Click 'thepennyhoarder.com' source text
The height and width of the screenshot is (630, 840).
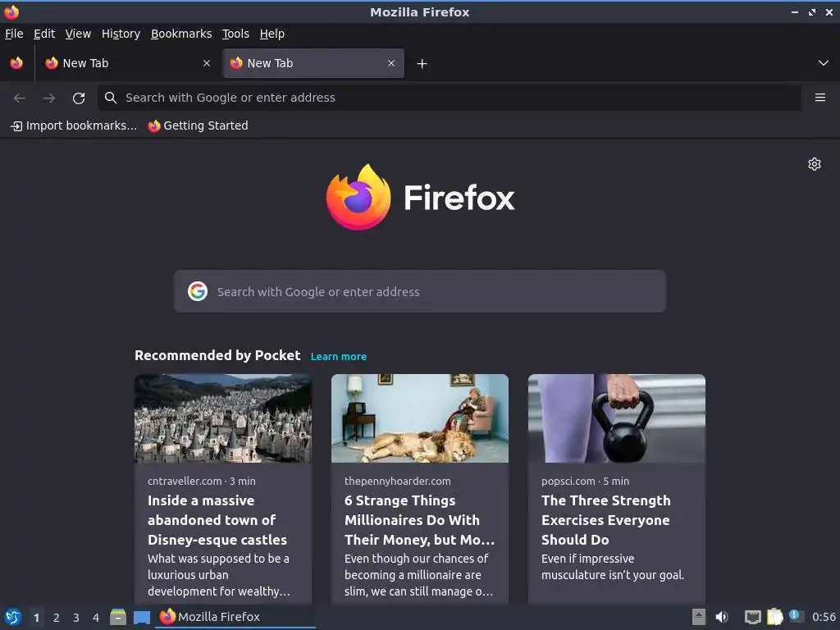pos(398,481)
